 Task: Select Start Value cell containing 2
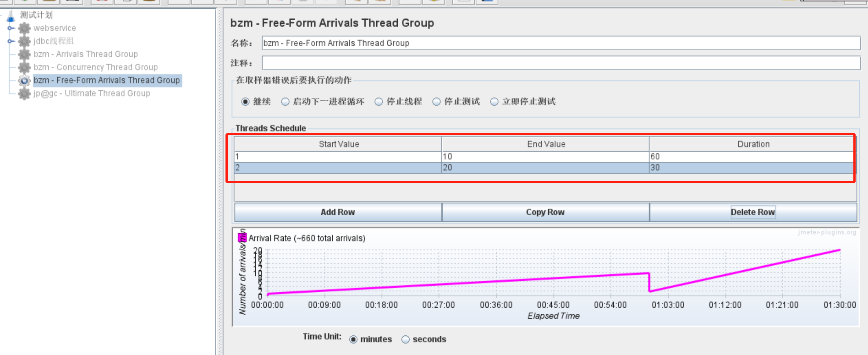(x=338, y=168)
